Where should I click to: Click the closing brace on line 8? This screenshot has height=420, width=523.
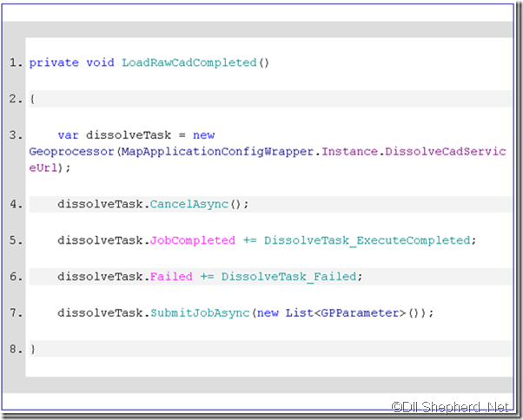32,349
